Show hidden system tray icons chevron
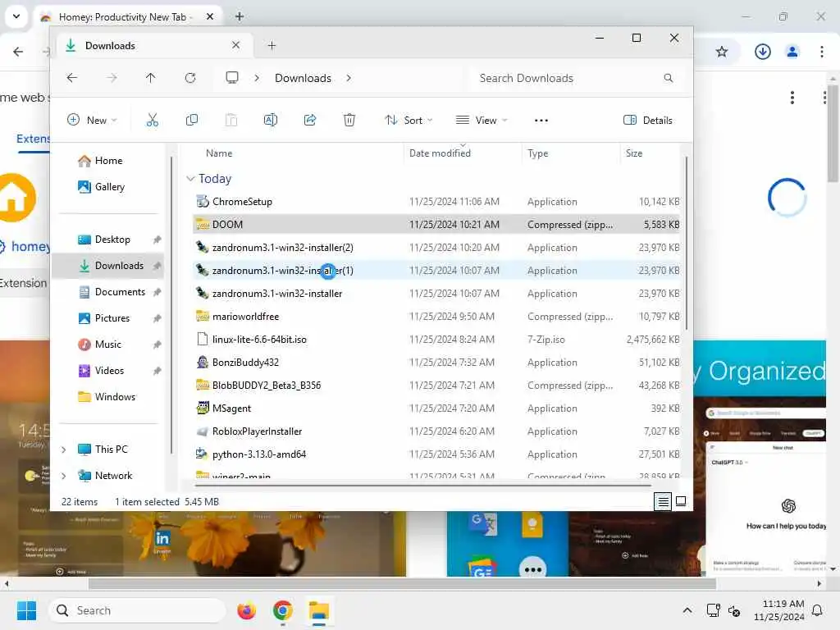The image size is (840, 630). pos(687,610)
